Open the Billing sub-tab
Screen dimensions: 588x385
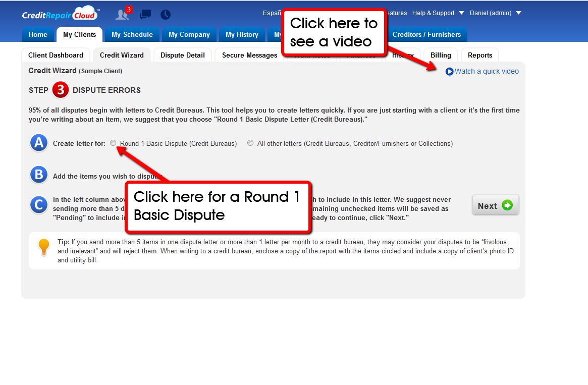click(441, 55)
